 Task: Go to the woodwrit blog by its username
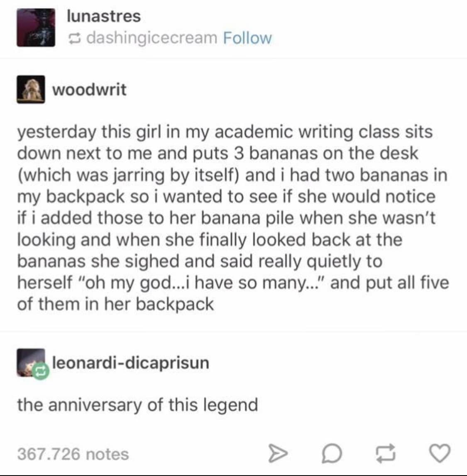click(89, 90)
